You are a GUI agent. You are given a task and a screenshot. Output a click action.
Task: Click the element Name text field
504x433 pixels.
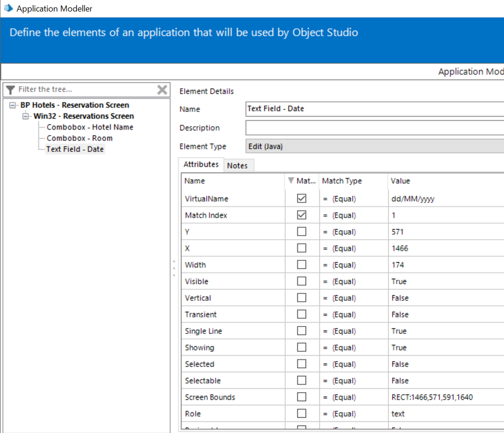point(373,109)
